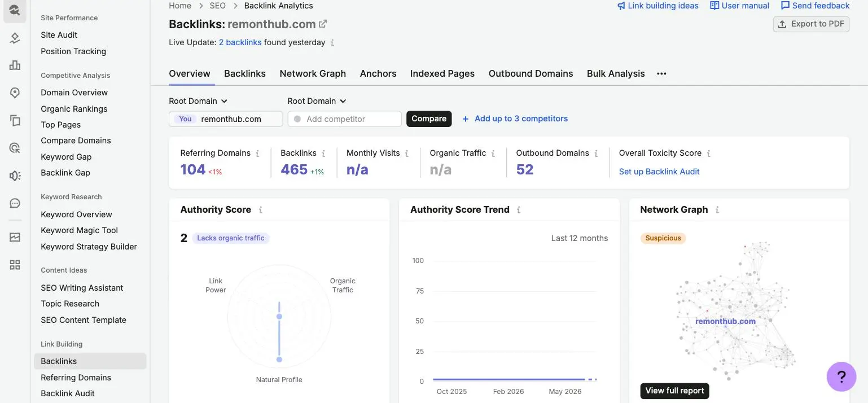
Task: Open the Network Graph tab
Action: pyautogui.click(x=313, y=73)
